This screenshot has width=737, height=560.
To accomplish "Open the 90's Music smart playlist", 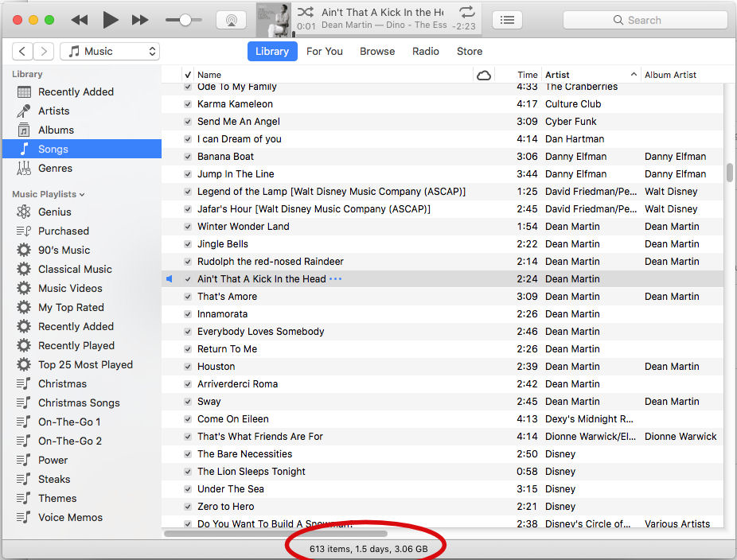I will [82, 250].
